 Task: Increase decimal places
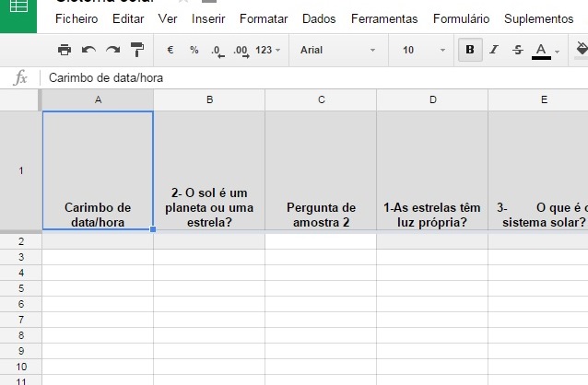pos(241,51)
